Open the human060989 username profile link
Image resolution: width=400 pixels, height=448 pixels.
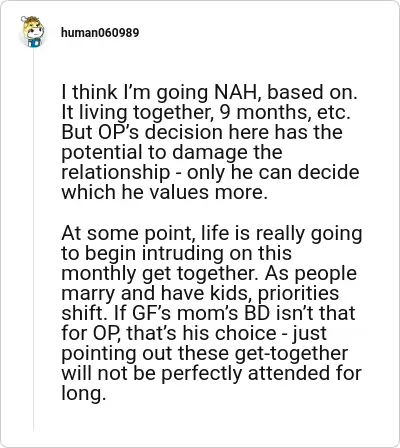click(100, 33)
